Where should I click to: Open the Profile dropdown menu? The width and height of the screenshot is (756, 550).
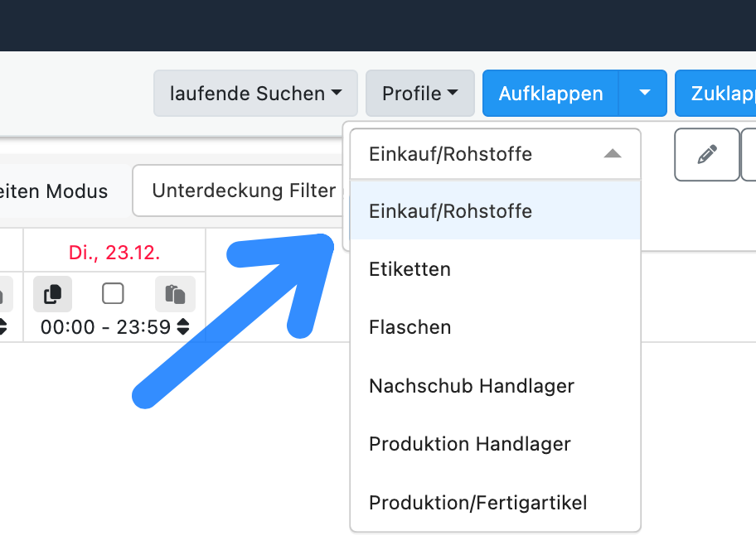pos(419,94)
